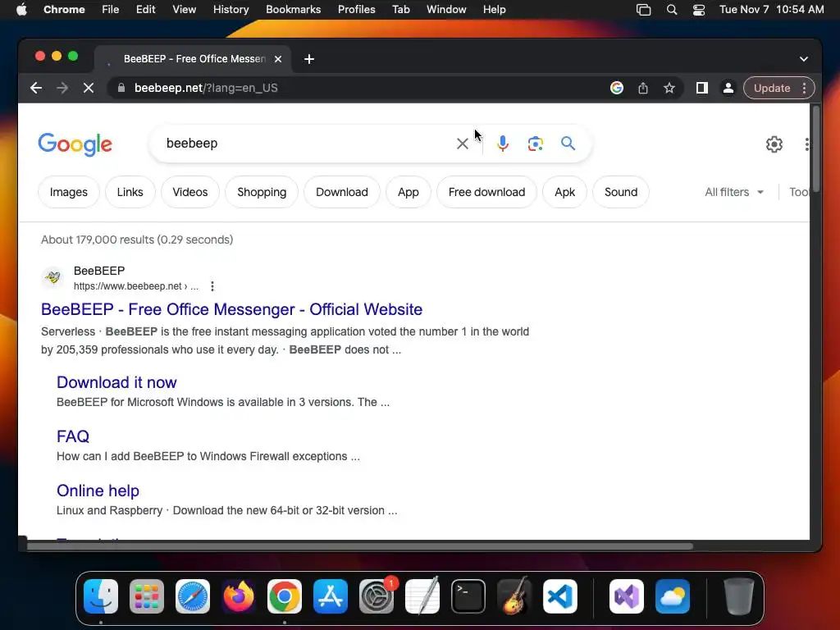
Task: Open the Online help sitelink
Action: [x=98, y=491]
